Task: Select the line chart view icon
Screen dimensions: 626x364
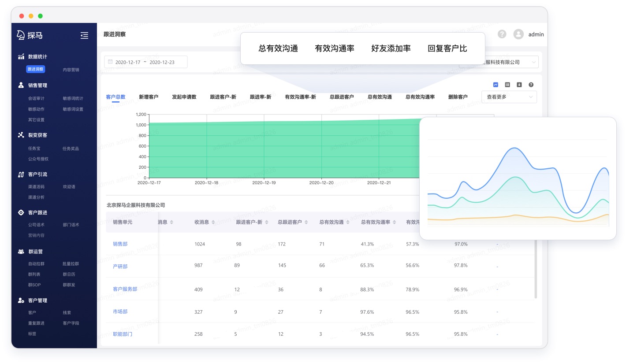Action: [x=496, y=85]
